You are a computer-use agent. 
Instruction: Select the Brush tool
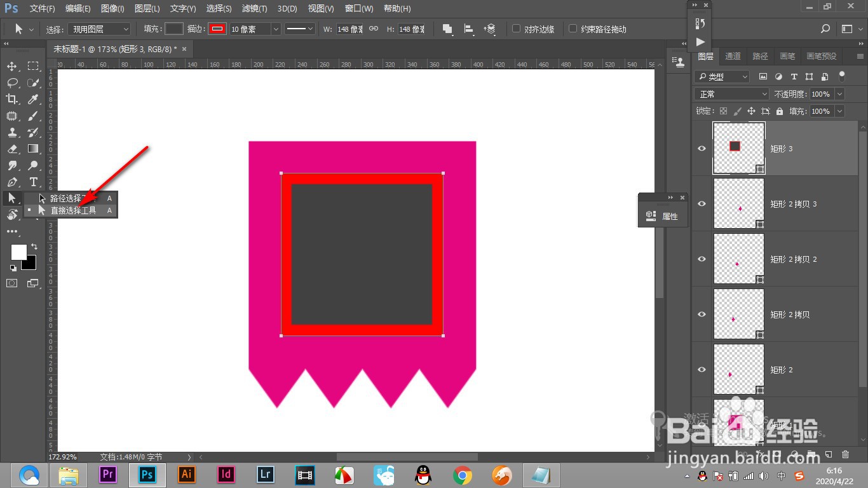[33, 116]
